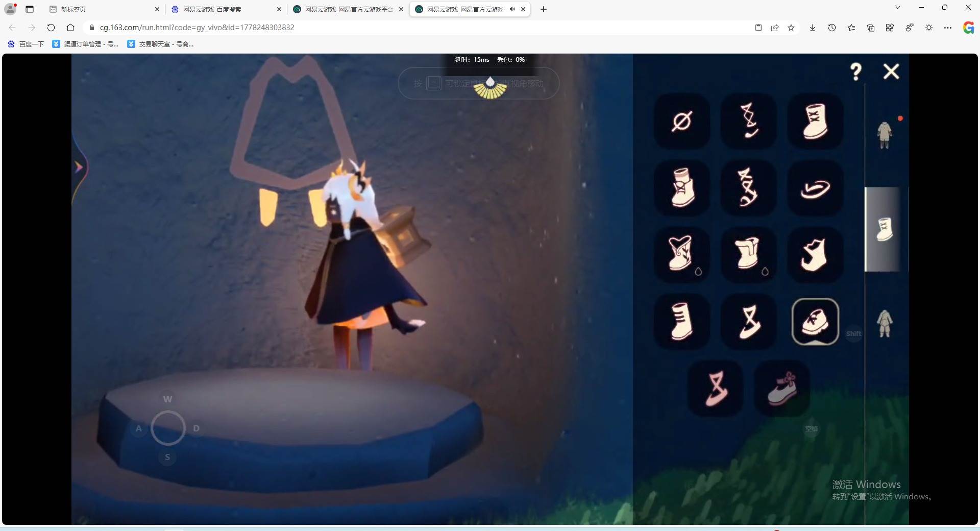
Task: Click the D key hint beside the joystick
Action: (197, 428)
